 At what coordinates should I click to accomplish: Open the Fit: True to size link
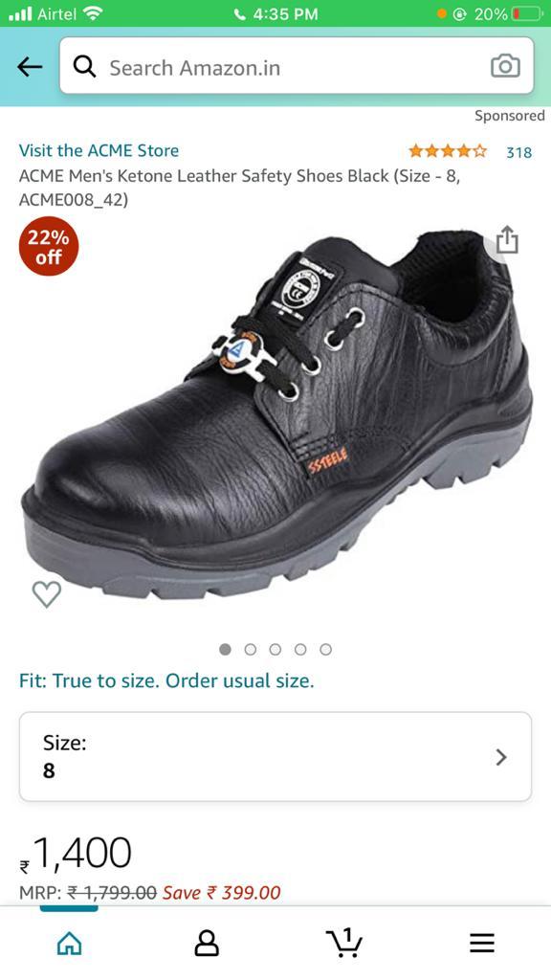166,680
